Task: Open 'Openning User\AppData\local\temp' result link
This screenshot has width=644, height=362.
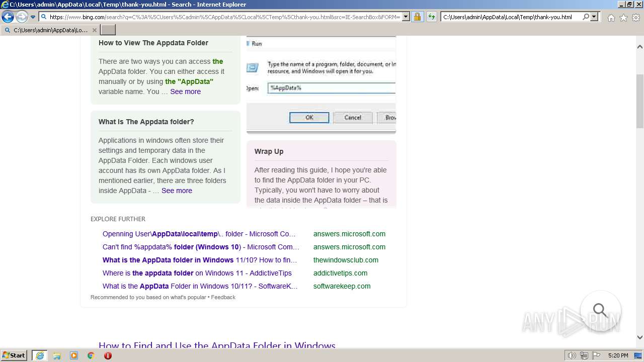Action: point(199,234)
